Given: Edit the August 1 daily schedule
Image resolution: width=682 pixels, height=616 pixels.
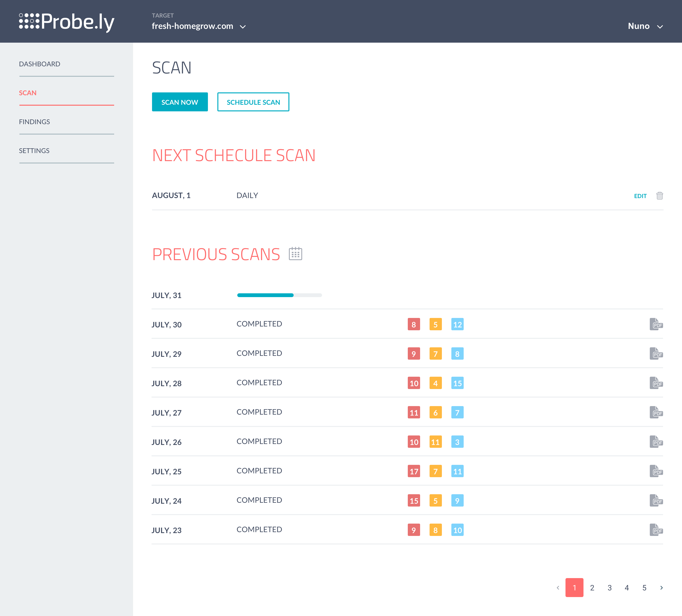Looking at the screenshot, I should coord(640,196).
